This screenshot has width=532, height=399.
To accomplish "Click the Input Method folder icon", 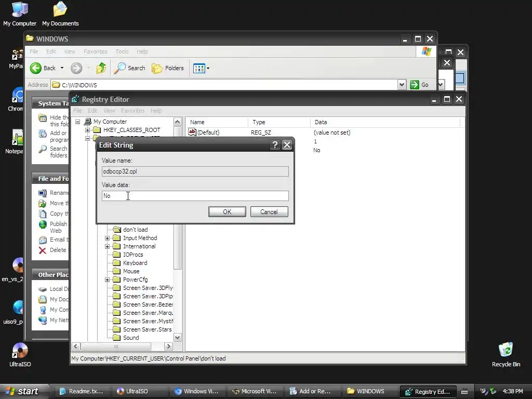I will tap(117, 238).
